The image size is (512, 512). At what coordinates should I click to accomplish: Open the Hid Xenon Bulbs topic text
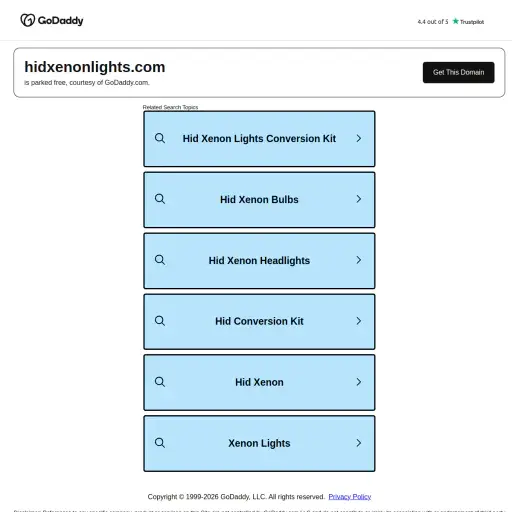[259, 200]
